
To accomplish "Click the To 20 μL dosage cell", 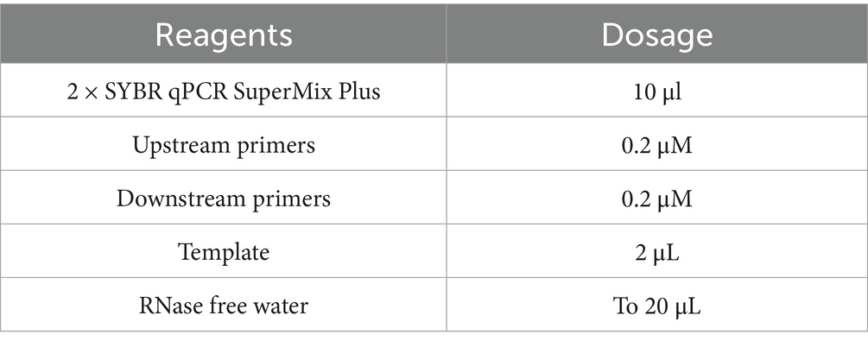I will click(x=656, y=306).
